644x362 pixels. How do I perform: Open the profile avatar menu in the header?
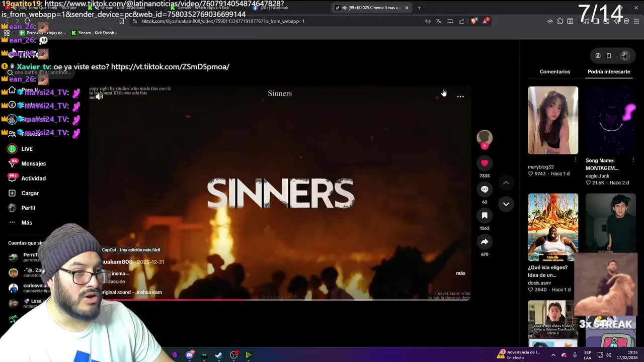pos(625,56)
